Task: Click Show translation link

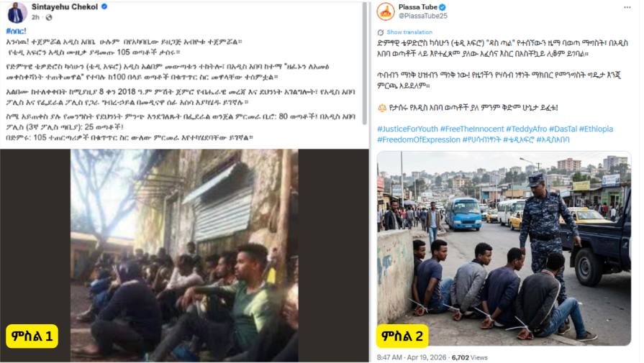Action: (409, 32)
